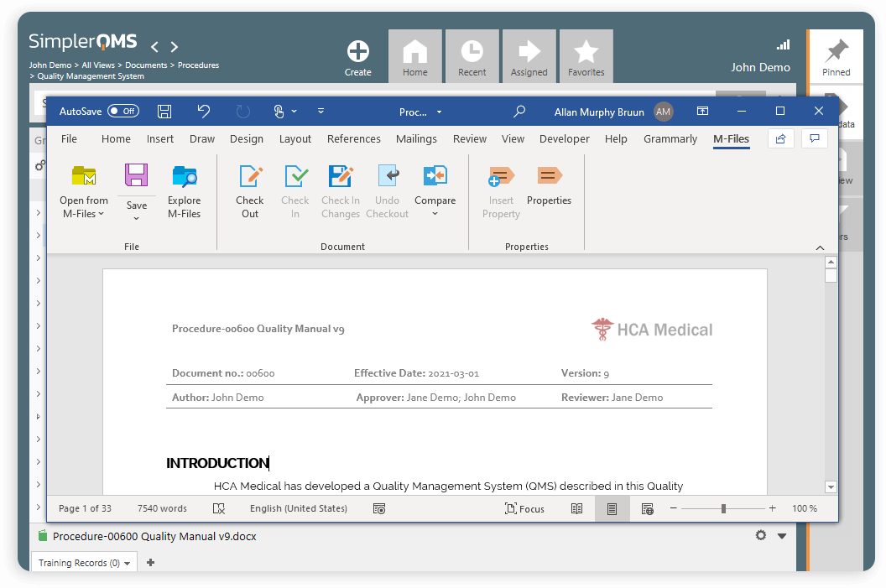Click Check In Changes in the ribbon
886x588 pixels.
tap(340, 191)
